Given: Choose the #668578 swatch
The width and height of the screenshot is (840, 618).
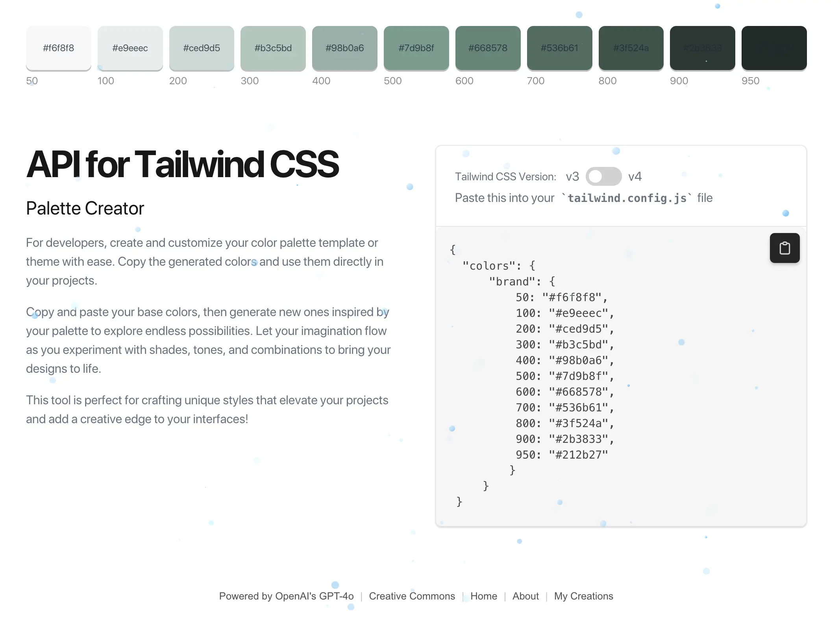Looking at the screenshot, I should click(488, 48).
